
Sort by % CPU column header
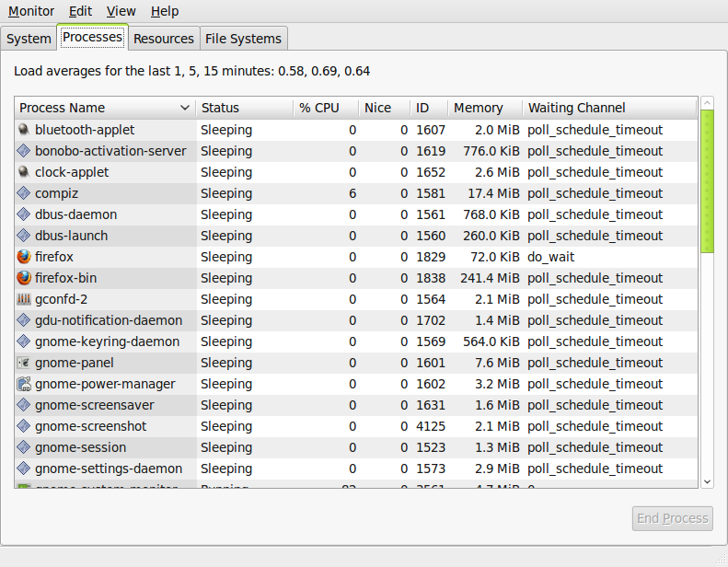[x=326, y=108]
